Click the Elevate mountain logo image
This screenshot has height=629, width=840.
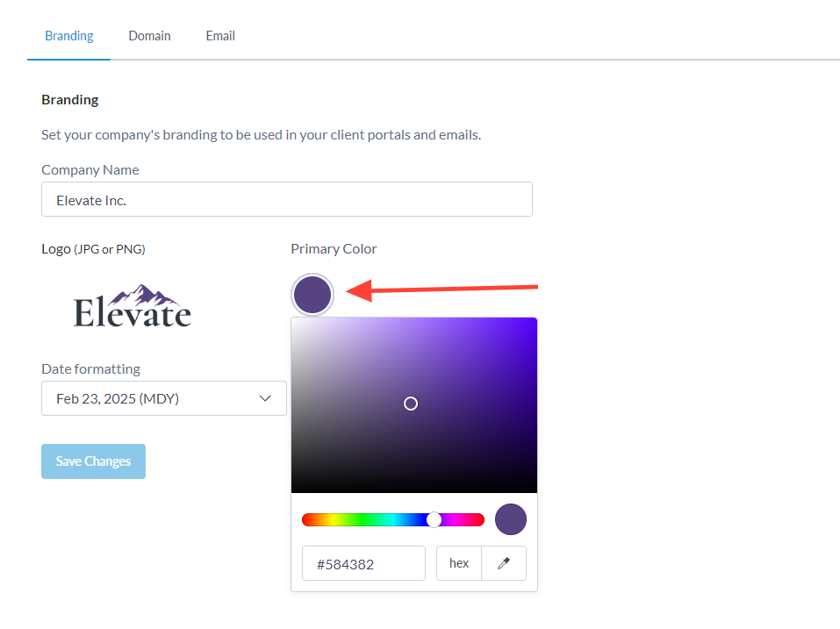132,304
